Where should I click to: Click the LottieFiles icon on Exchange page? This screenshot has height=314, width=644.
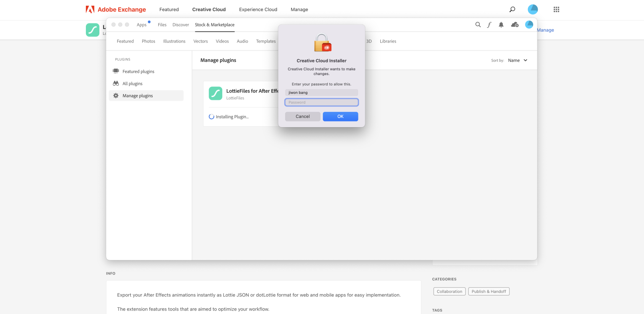[x=92, y=30]
